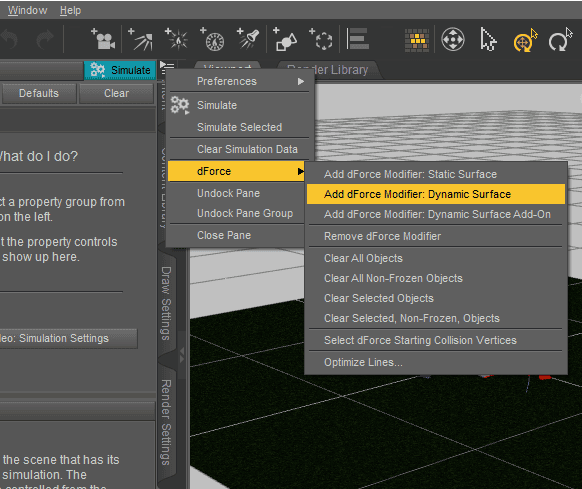Image resolution: width=582 pixels, height=489 pixels.
Task: Expand the Preferences submenu
Action: point(239,81)
